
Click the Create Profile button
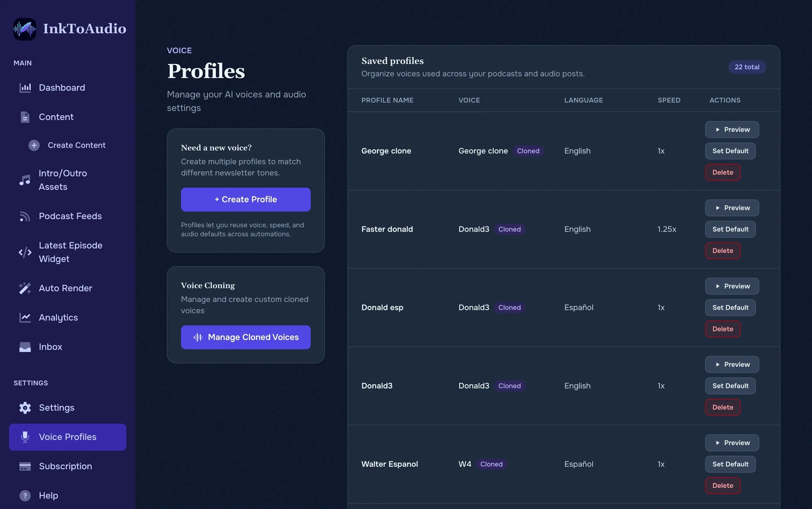[x=246, y=200]
